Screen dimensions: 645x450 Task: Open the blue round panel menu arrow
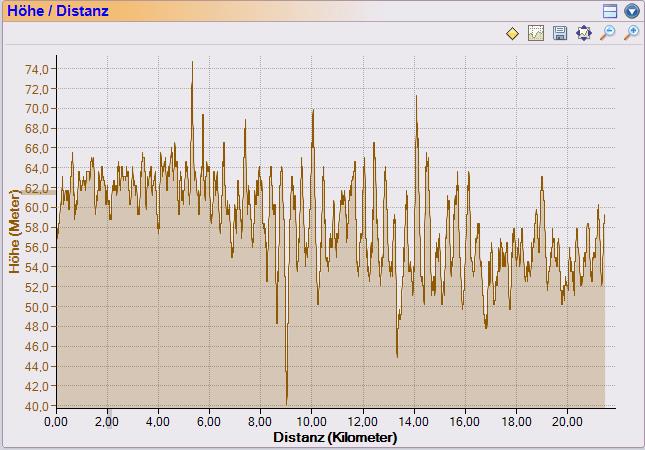(x=631, y=11)
